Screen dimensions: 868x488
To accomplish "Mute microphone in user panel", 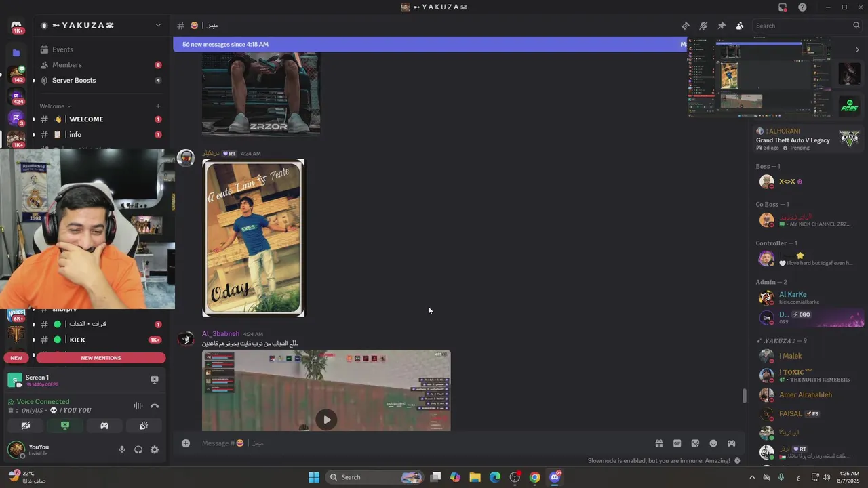I will point(122,450).
